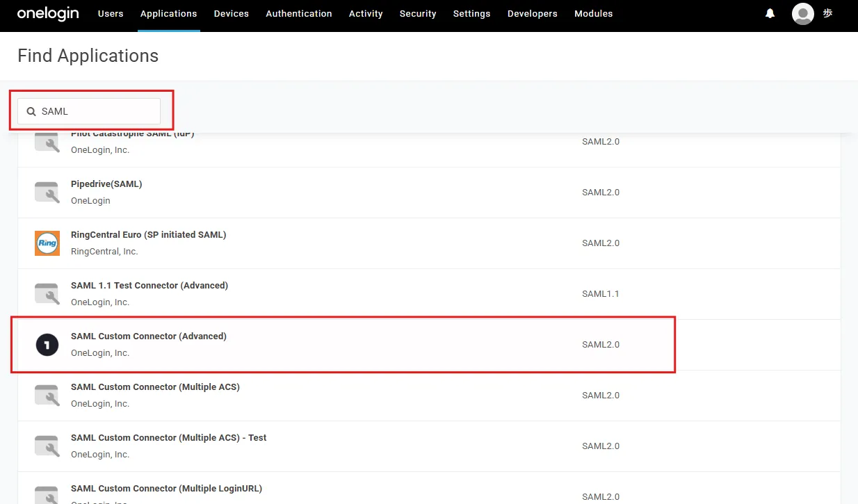The height and width of the screenshot is (504, 858).
Task: Click the user name next to the avatar
Action: point(827,13)
